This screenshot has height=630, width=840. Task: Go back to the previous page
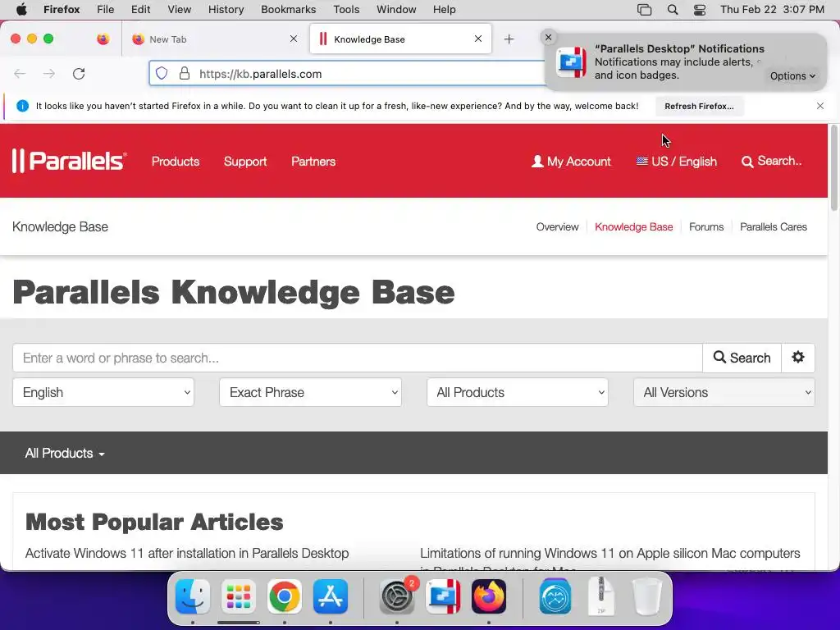pos(20,73)
